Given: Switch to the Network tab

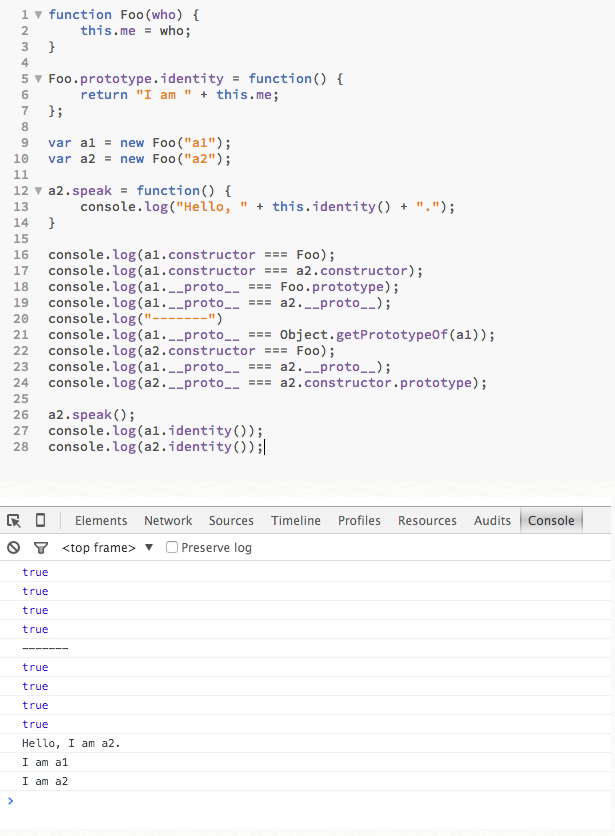Looking at the screenshot, I should point(168,520).
